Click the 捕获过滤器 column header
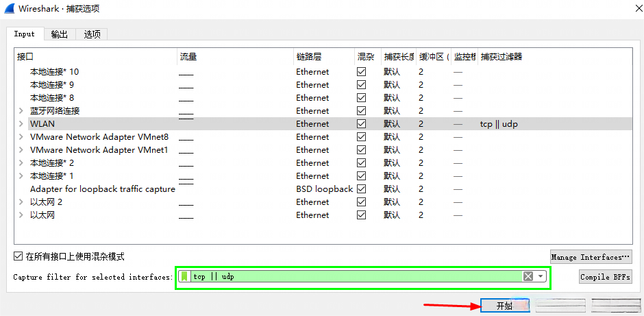The height and width of the screenshot is (316, 644). [554, 57]
